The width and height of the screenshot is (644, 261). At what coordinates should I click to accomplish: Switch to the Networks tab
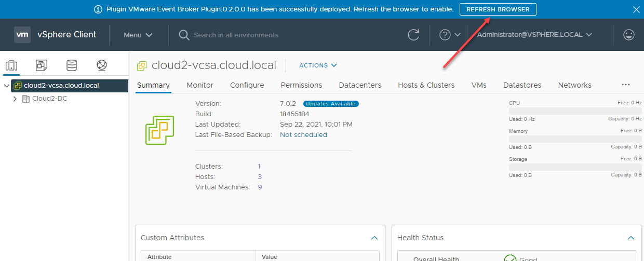[575, 85]
